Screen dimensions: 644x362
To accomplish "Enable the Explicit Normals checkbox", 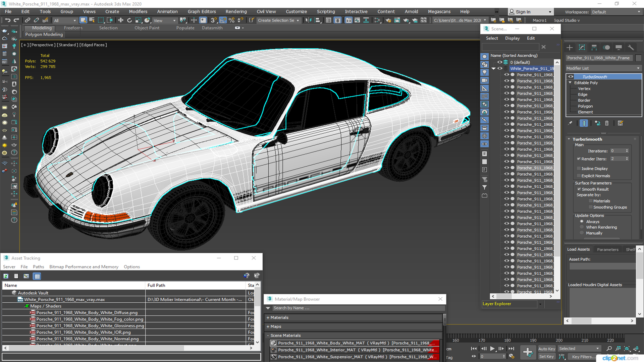I will coord(579,176).
